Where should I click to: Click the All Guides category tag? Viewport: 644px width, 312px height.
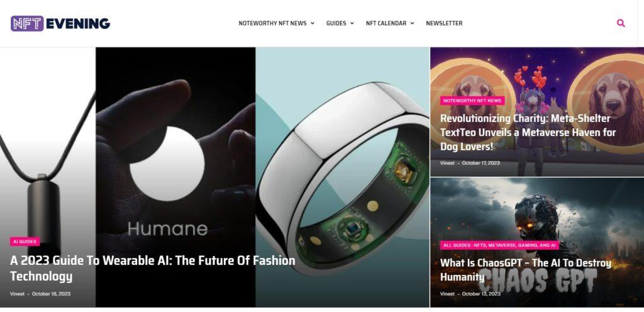(499, 245)
